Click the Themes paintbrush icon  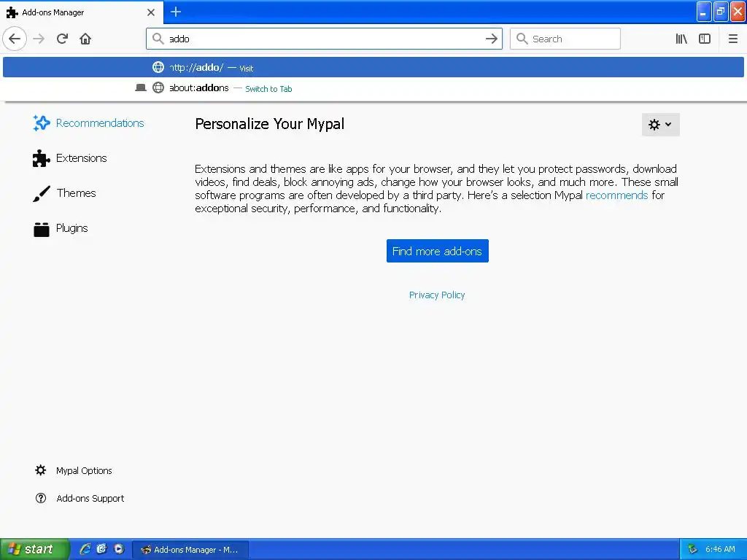[42, 193]
